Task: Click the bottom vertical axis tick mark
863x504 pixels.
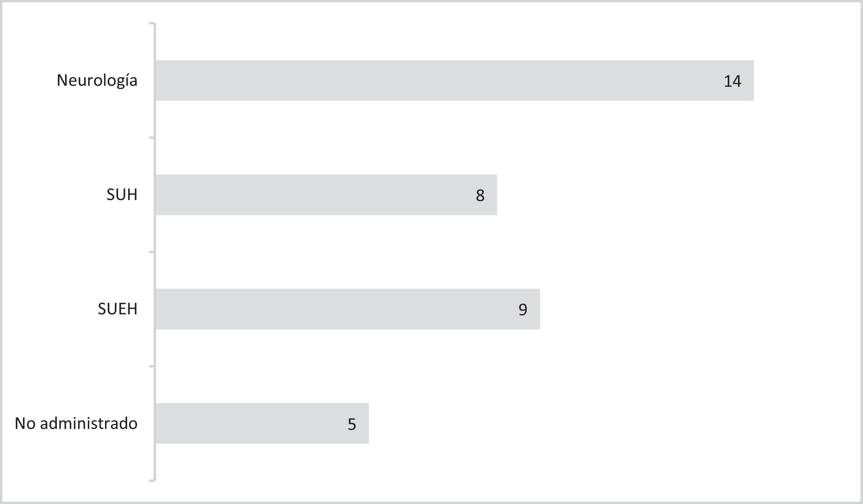Action: [x=152, y=481]
